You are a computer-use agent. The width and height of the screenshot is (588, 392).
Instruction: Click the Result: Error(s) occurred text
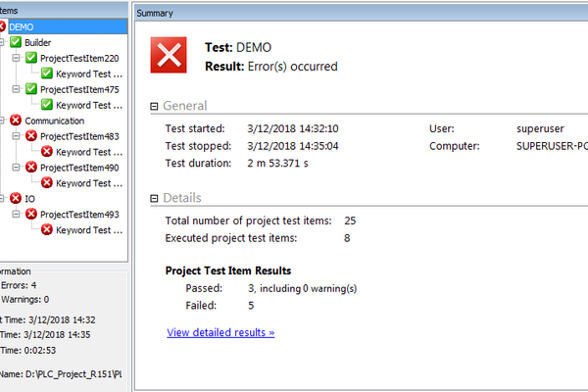pos(271,67)
